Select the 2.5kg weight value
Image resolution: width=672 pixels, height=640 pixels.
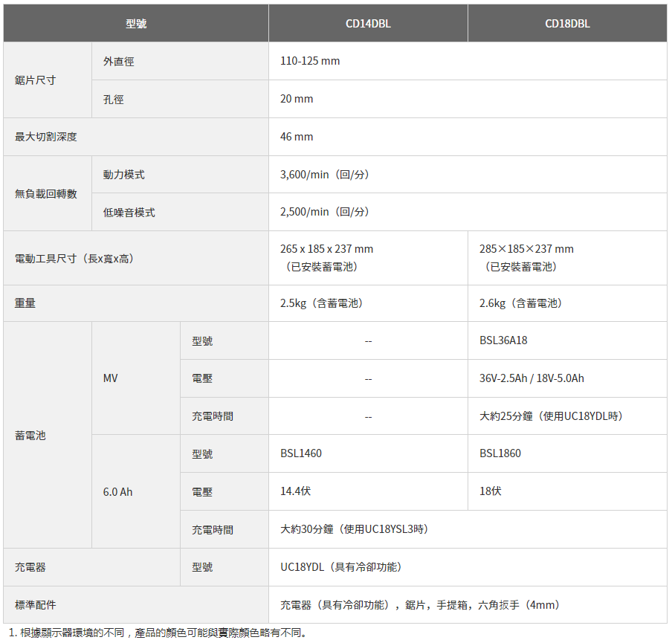click(321, 303)
